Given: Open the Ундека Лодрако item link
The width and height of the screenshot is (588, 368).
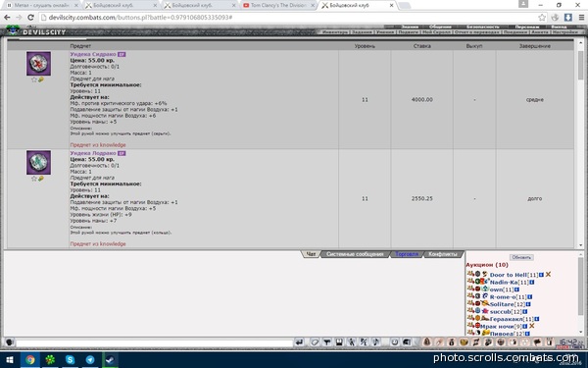Looking at the screenshot, I should click(x=93, y=153).
